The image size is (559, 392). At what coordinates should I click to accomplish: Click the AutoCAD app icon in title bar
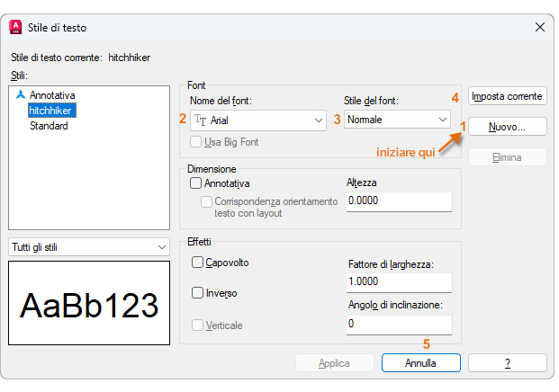click(15, 28)
